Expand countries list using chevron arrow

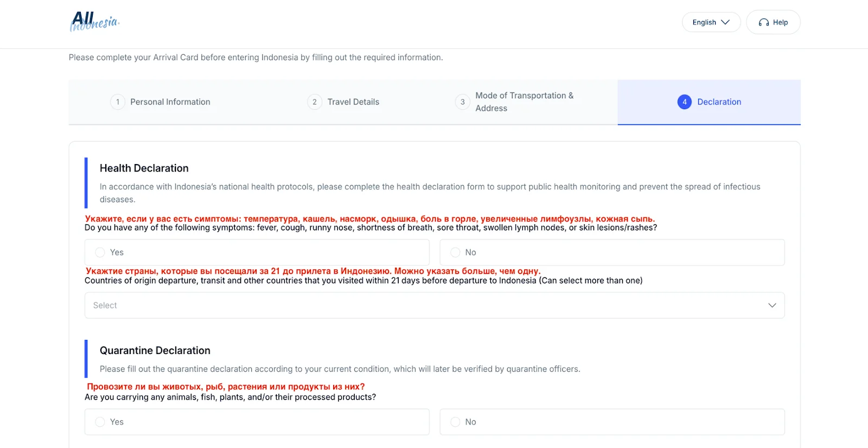[772, 305]
